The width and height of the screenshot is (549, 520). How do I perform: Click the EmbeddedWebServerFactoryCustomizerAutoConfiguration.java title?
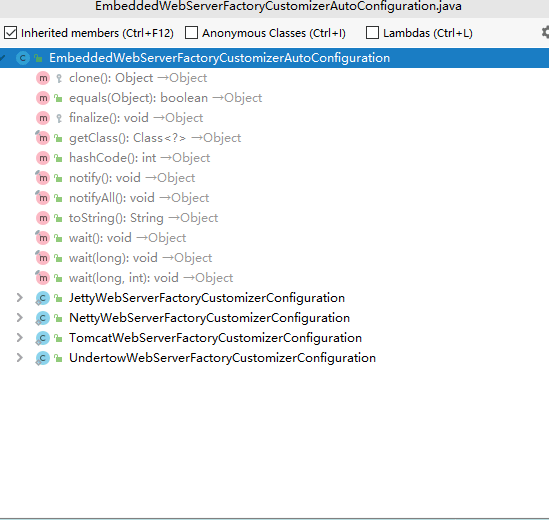pyautogui.click(x=278, y=6)
